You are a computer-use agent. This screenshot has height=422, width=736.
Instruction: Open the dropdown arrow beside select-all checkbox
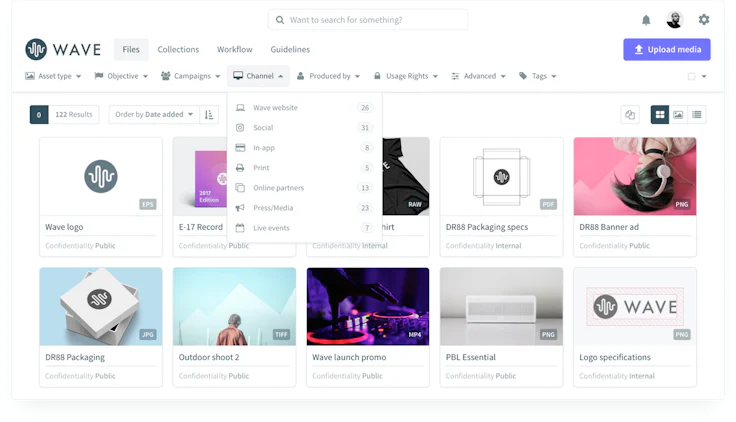(x=704, y=76)
